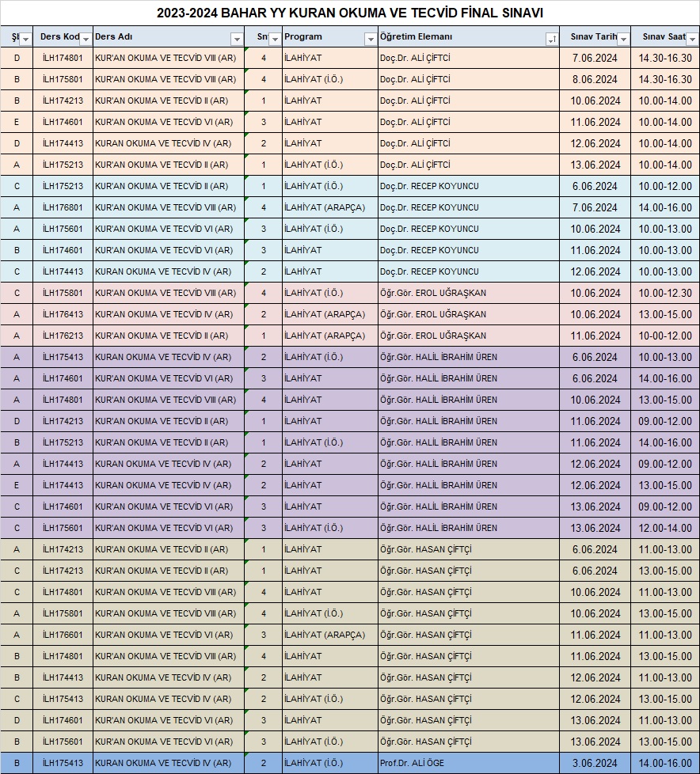Image resolution: width=700 pixels, height=774 pixels.
Task: Open the Program column filter dropdown
Action: coord(371,39)
